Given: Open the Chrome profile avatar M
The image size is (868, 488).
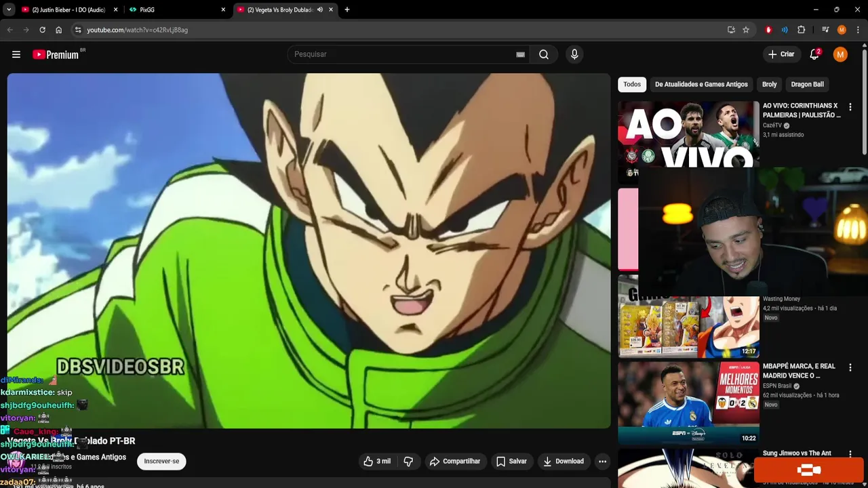Looking at the screenshot, I should pos(842,30).
